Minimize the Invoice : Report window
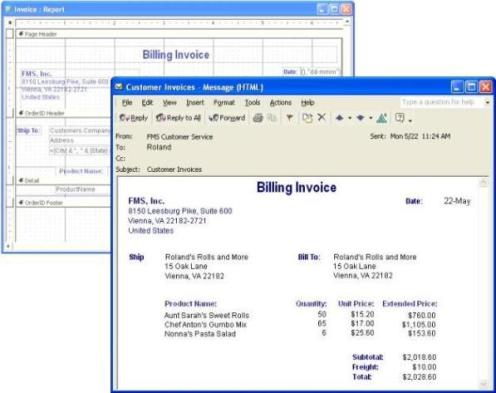The height and width of the screenshot is (393, 496). click(x=322, y=9)
